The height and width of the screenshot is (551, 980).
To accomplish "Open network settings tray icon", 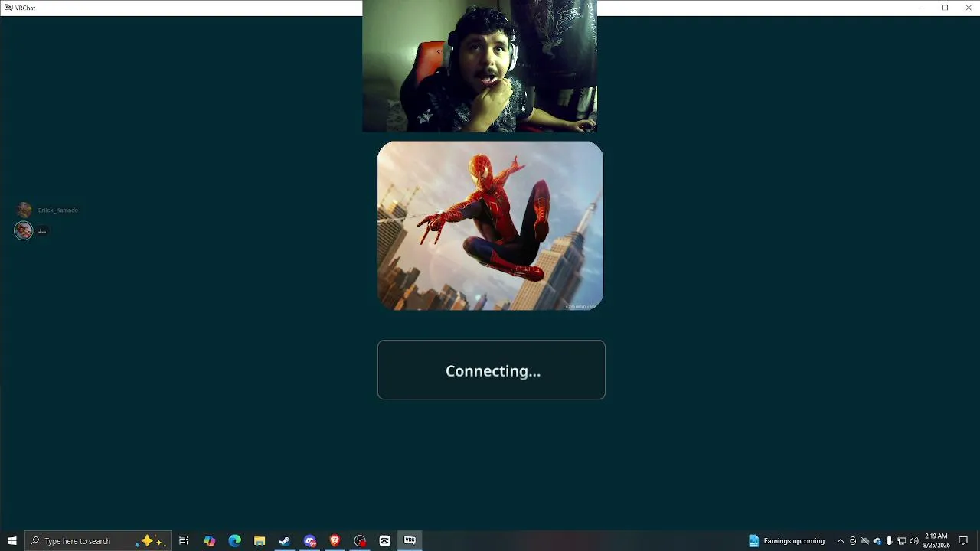I will point(901,541).
